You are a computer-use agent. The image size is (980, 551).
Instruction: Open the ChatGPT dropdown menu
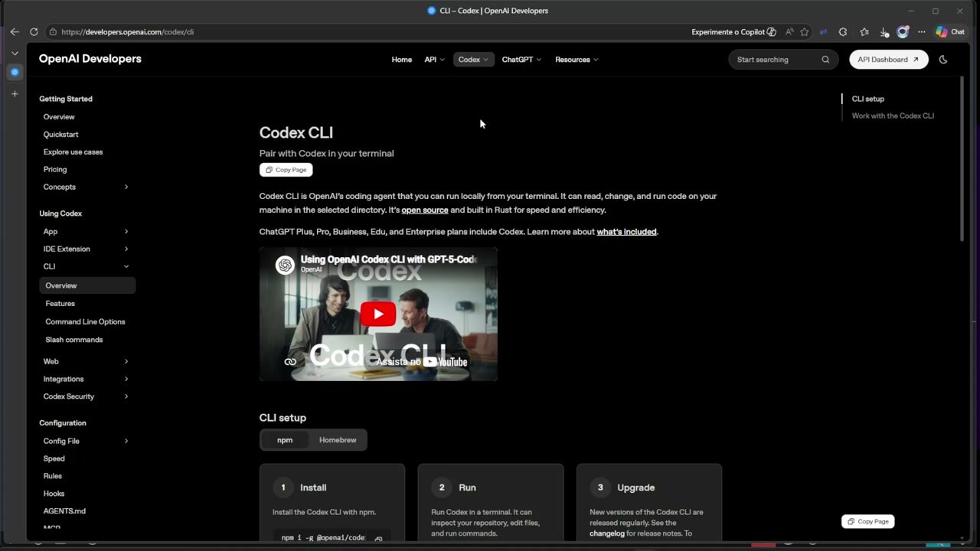coord(521,60)
